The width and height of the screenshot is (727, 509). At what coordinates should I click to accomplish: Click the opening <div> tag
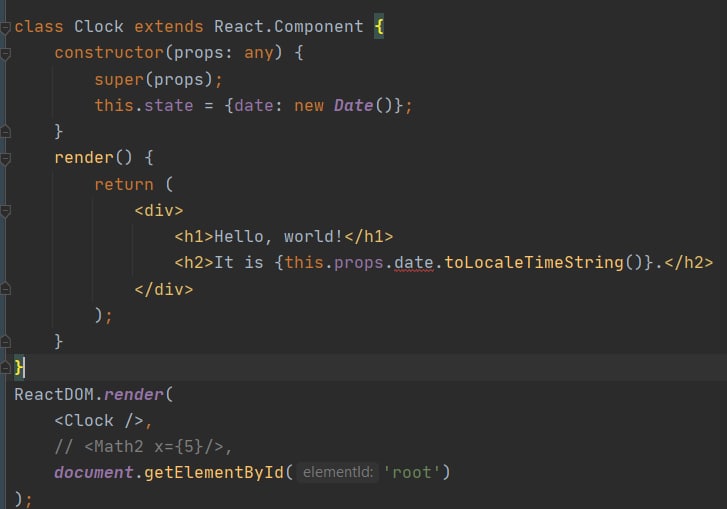pos(159,210)
